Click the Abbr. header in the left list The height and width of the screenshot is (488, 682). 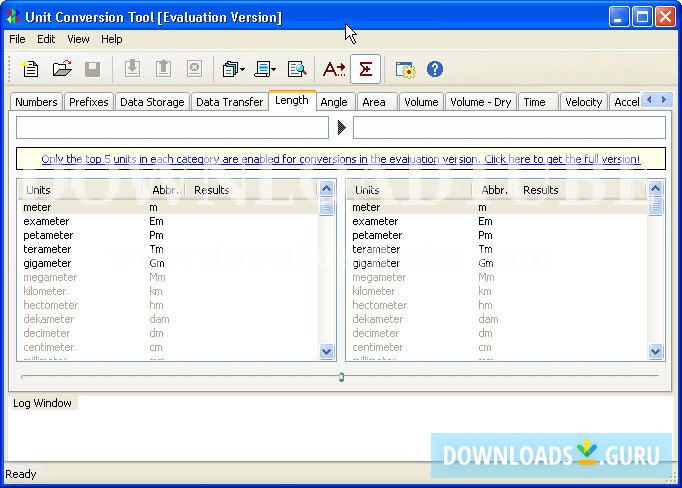pyautogui.click(x=165, y=190)
